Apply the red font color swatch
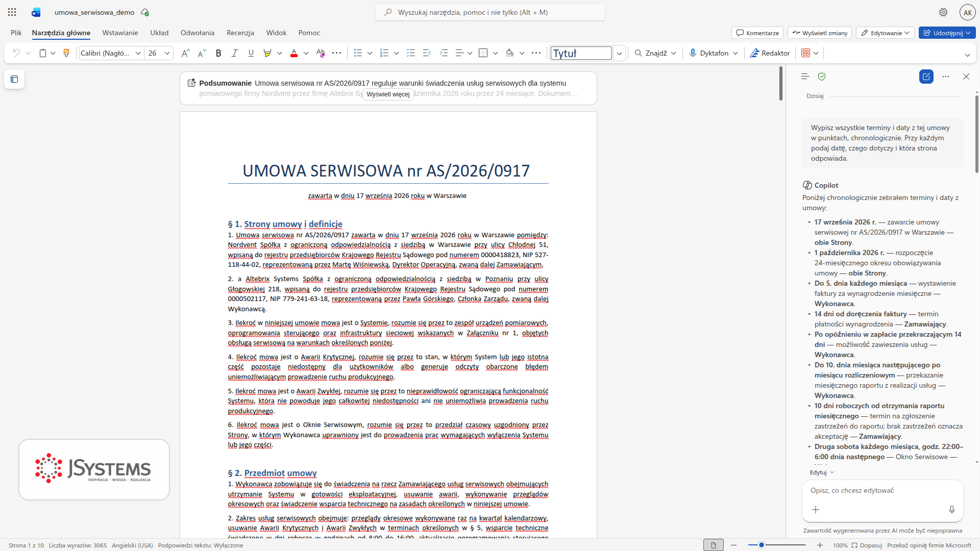Image resolution: width=980 pixels, height=551 pixels. pos(294,53)
